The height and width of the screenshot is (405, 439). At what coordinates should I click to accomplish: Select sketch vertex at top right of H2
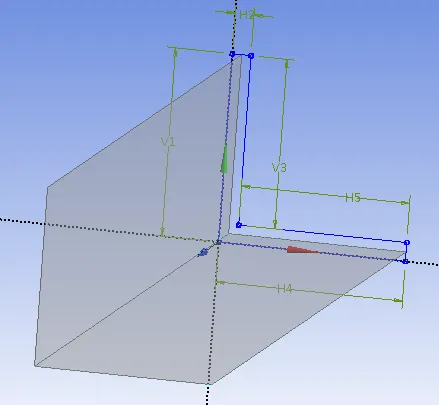(251, 56)
